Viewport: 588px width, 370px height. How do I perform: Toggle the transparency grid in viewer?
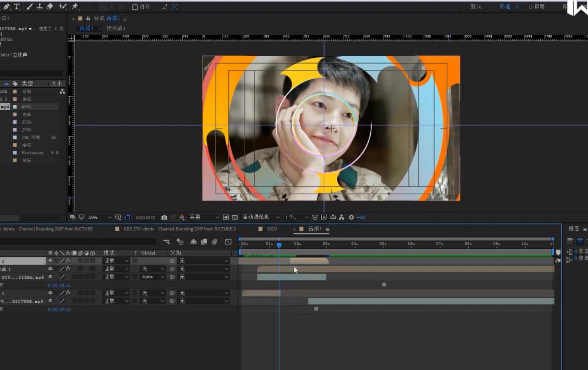point(235,217)
